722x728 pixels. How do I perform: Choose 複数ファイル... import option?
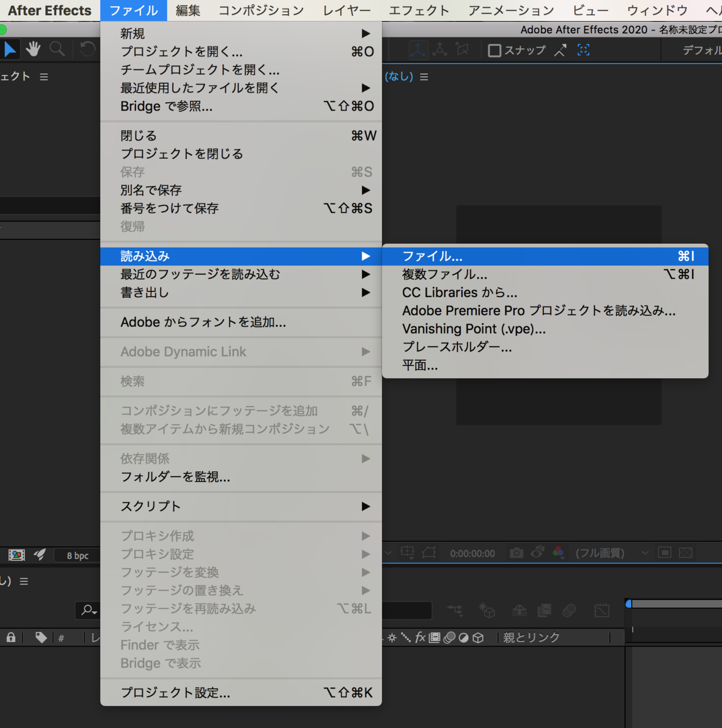(545, 274)
